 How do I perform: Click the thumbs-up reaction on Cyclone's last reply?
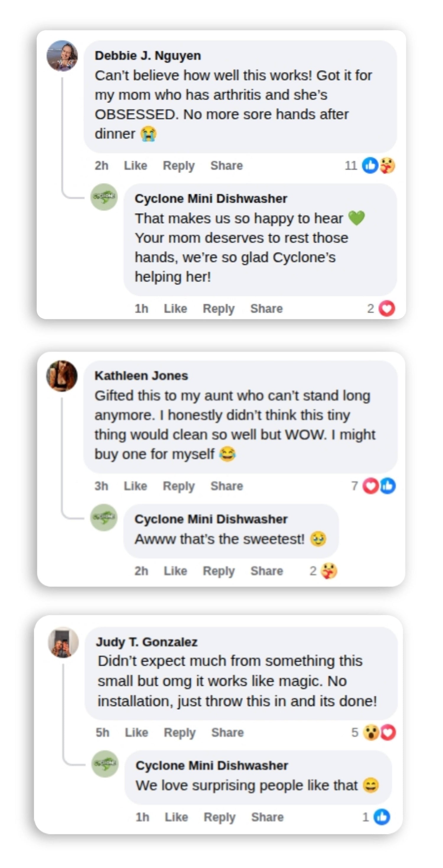pyautogui.click(x=382, y=817)
